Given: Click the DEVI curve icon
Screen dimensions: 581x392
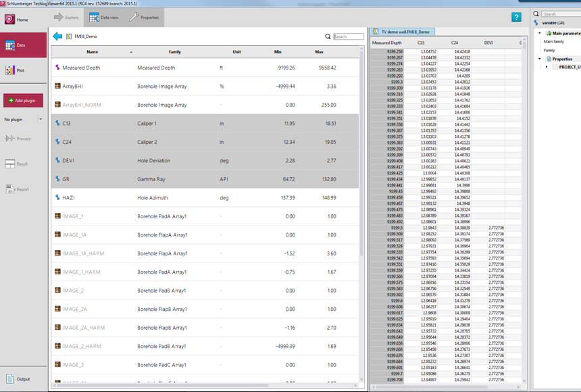Looking at the screenshot, I should coord(57,160).
